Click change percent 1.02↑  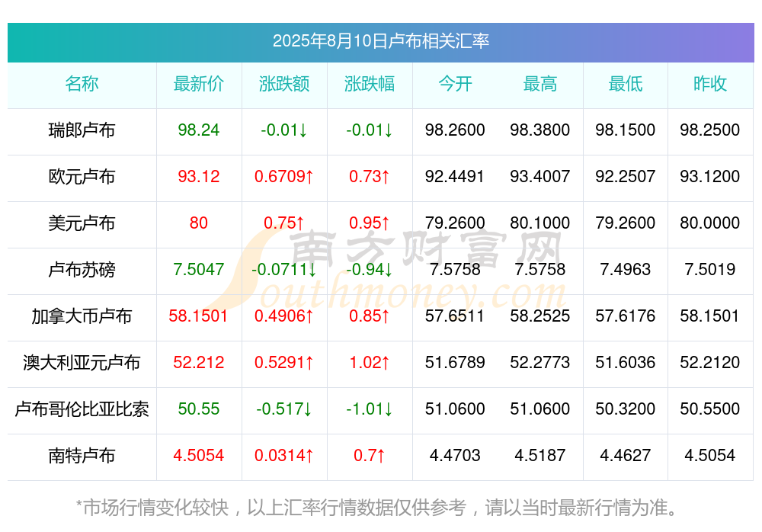click(x=370, y=362)
